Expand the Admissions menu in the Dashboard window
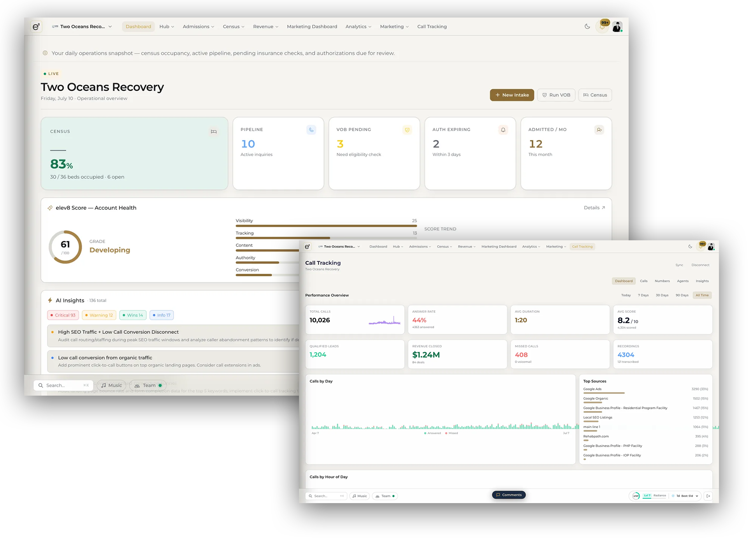Viewport: 754px width, 560px height. 199,26
